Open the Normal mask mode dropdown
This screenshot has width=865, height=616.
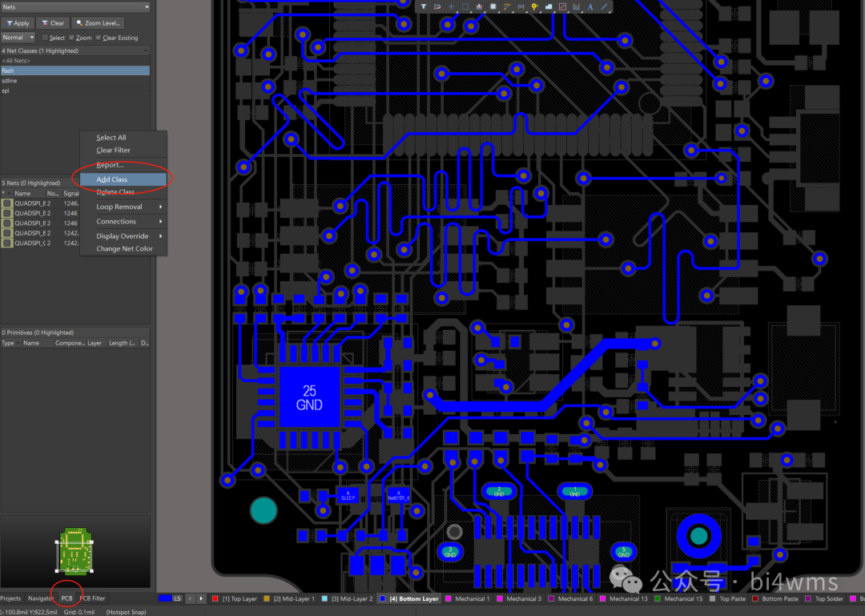coord(18,38)
